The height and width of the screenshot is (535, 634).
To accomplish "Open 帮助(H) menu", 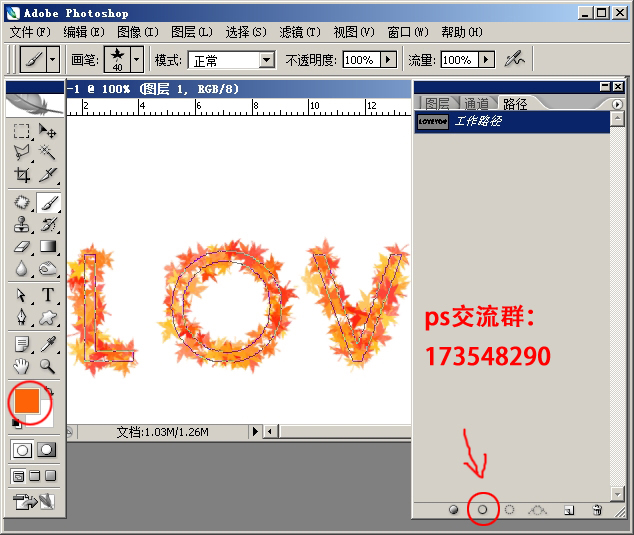I will click(x=462, y=32).
